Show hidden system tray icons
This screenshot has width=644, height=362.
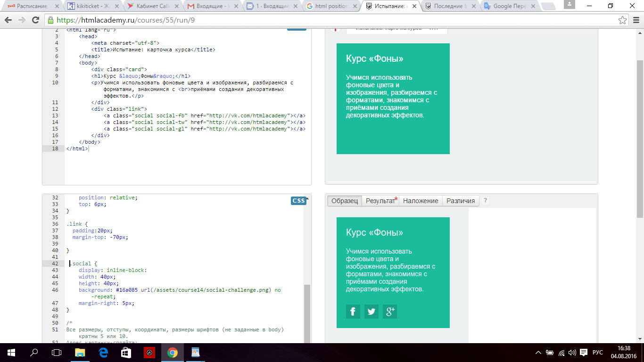pos(538,352)
